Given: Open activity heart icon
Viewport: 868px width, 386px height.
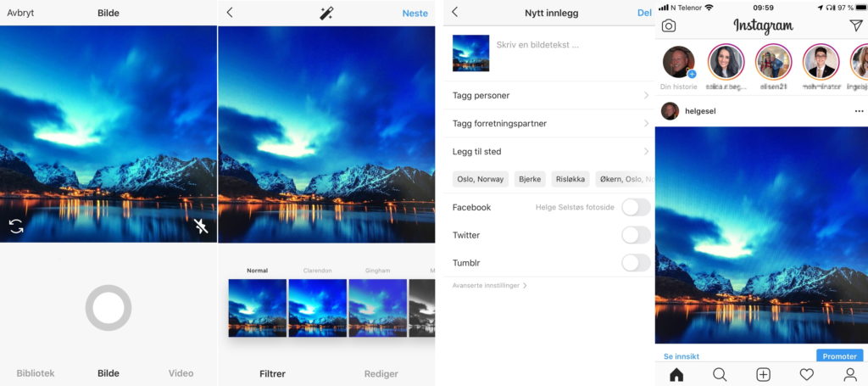Looking at the screenshot, I should click(806, 374).
